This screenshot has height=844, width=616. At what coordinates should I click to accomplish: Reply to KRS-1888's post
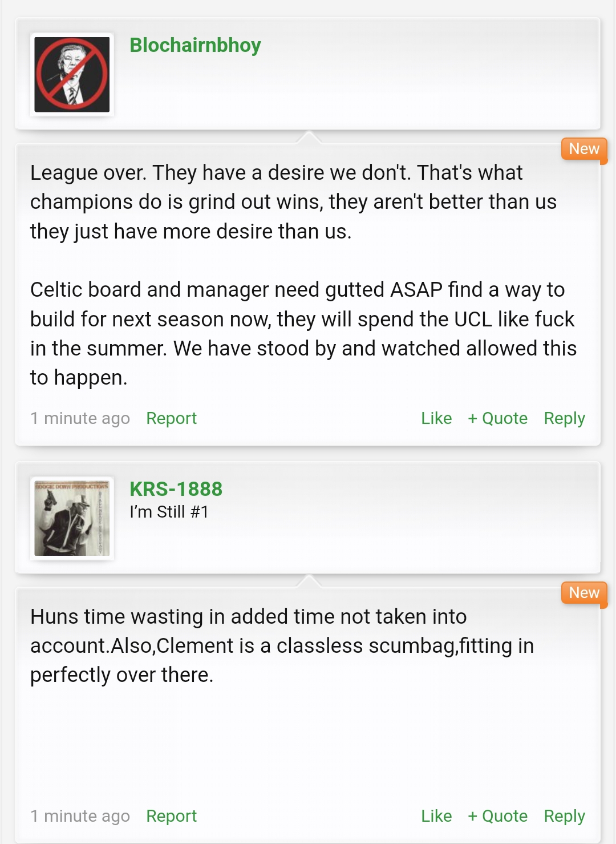coord(564,816)
